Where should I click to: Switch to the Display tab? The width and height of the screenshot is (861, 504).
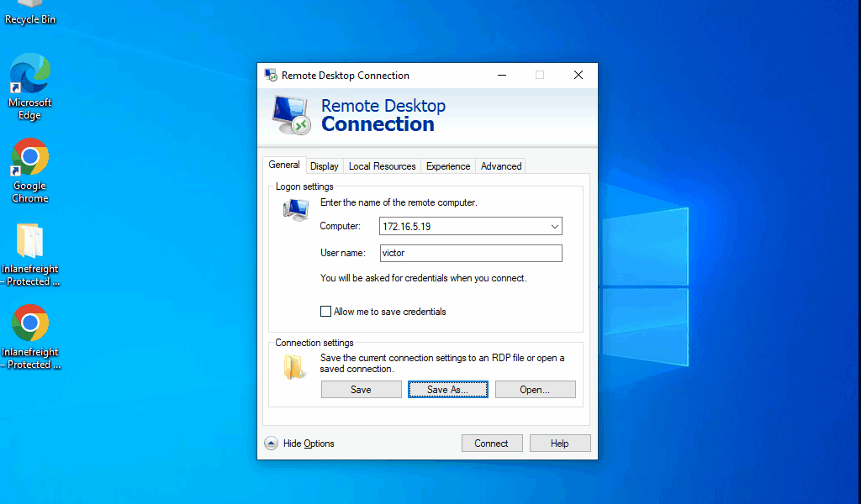(324, 166)
